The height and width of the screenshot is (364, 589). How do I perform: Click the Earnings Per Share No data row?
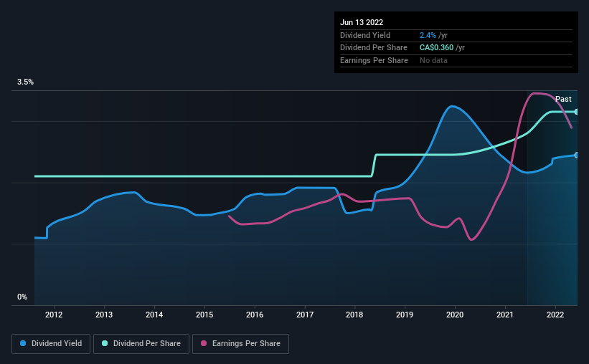pyautogui.click(x=456, y=60)
